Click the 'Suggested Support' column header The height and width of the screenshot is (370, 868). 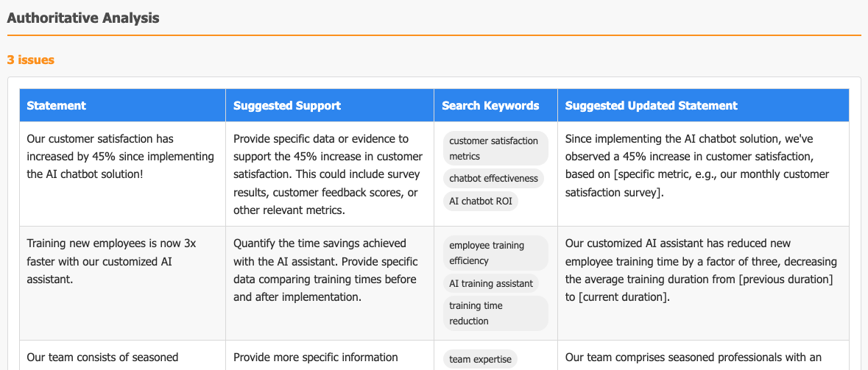click(x=287, y=105)
